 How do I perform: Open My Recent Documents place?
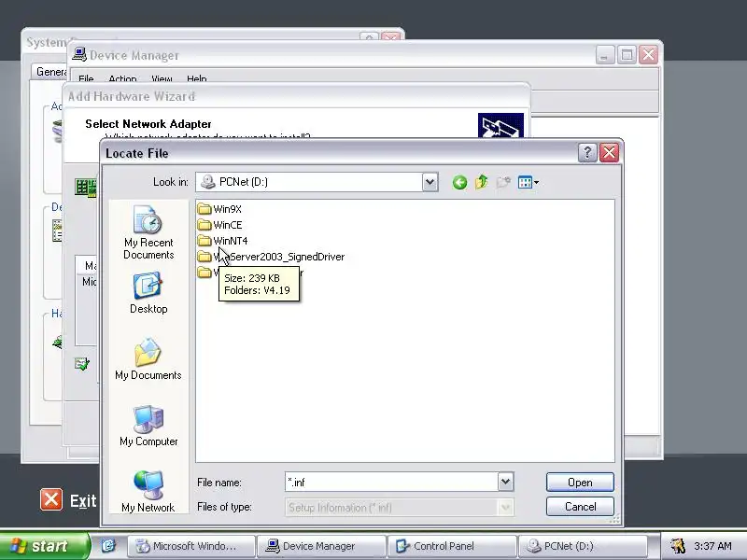pyautogui.click(x=148, y=232)
